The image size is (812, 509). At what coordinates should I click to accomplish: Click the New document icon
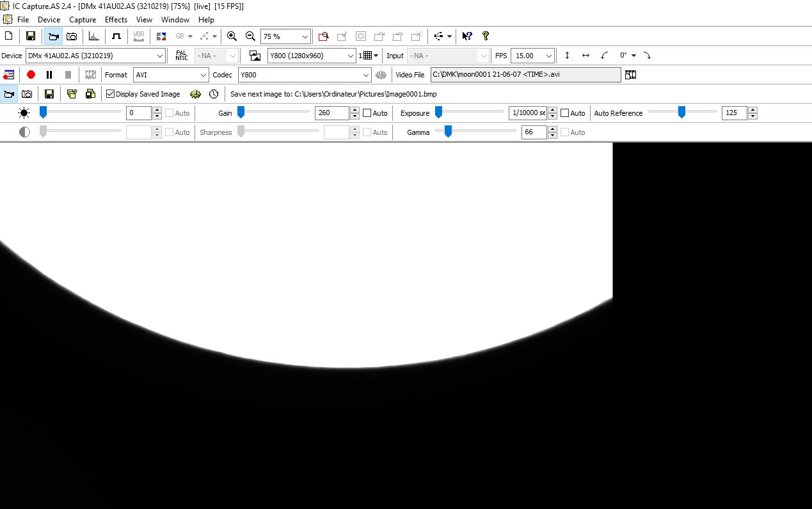[x=9, y=36]
